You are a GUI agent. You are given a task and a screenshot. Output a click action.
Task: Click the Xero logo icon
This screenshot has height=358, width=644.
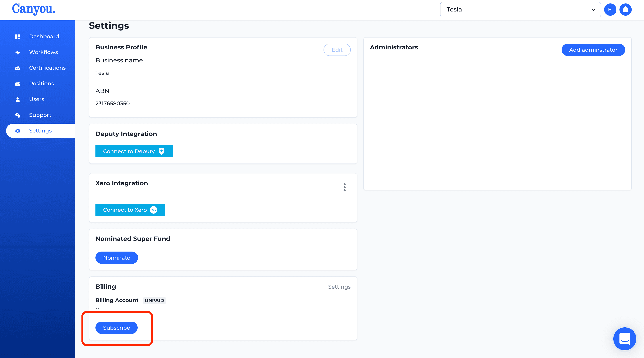point(154,210)
